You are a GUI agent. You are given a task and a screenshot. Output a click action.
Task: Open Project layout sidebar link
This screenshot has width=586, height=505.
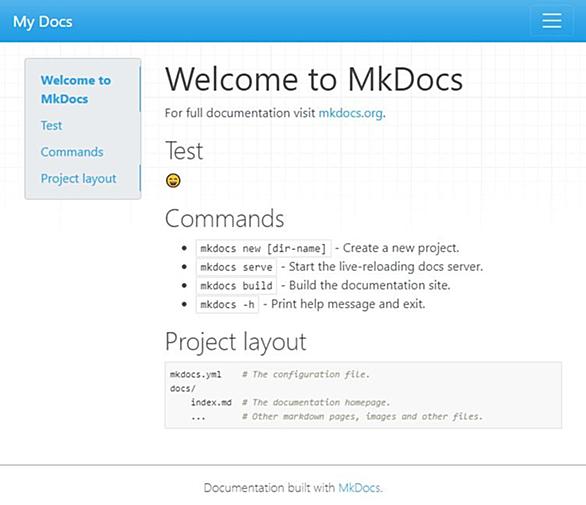(78, 179)
